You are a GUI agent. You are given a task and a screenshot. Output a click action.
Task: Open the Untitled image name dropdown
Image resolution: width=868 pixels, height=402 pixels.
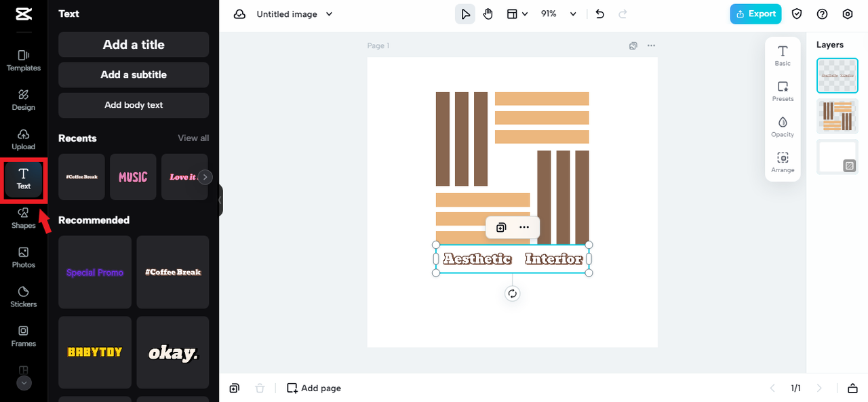tap(294, 14)
